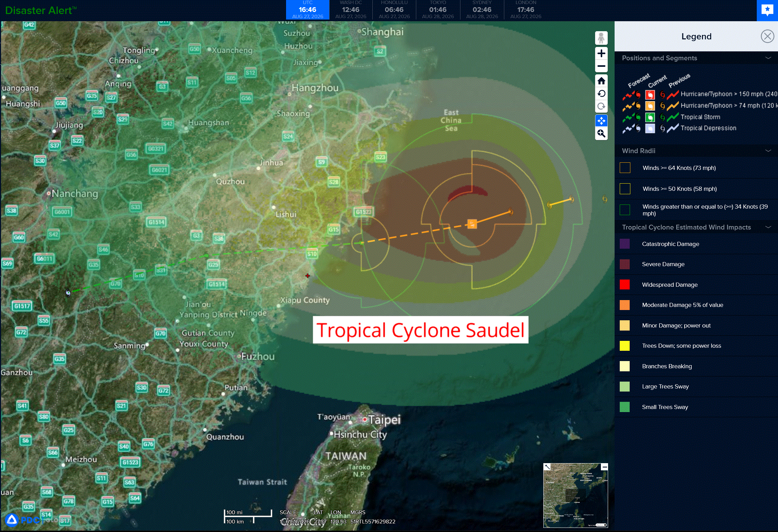Minimize the overview map with minus icon
The height and width of the screenshot is (532, 778).
point(605,467)
